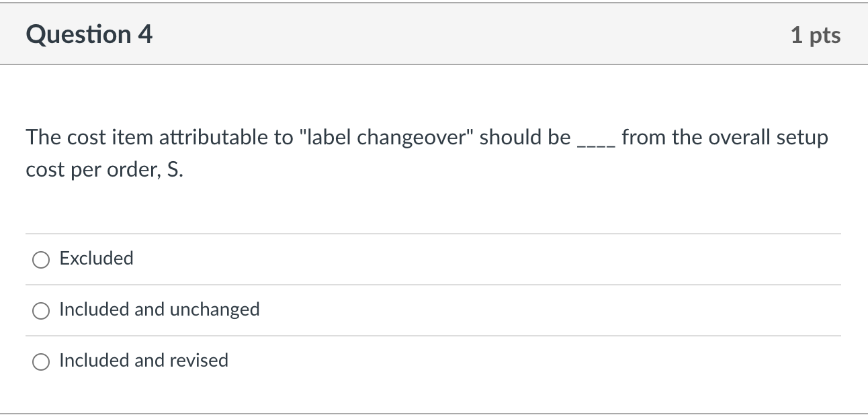Select the Included and revised radio button

coord(41,361)
